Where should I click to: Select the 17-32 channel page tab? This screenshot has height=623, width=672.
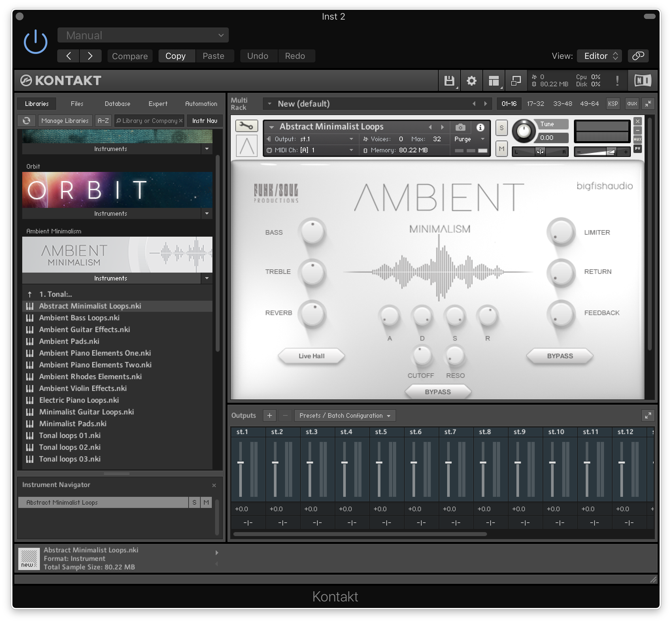tap(535, 104)
